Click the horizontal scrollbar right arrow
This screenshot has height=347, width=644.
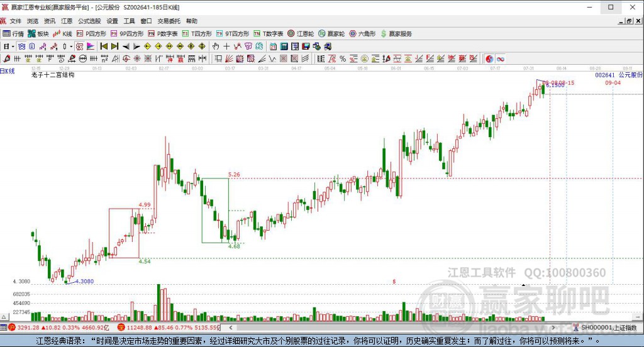pyautogui.click(x=553, y=328)
